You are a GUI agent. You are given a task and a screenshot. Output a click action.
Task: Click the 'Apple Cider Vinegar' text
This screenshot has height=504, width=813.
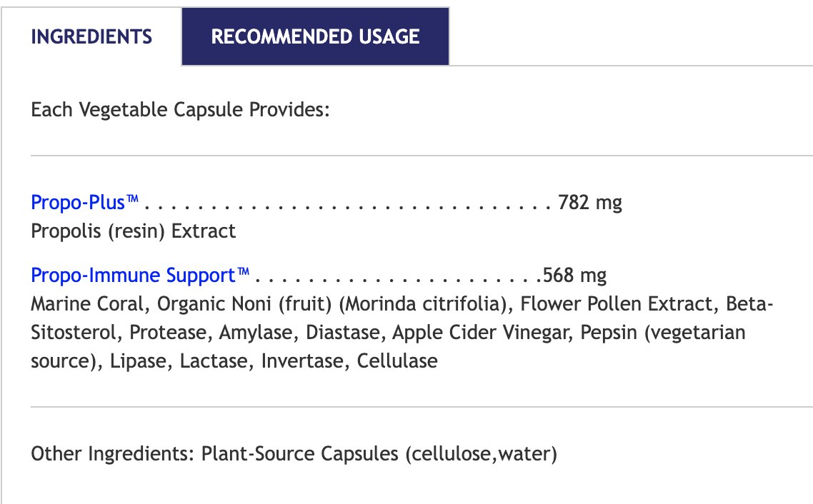481,333
